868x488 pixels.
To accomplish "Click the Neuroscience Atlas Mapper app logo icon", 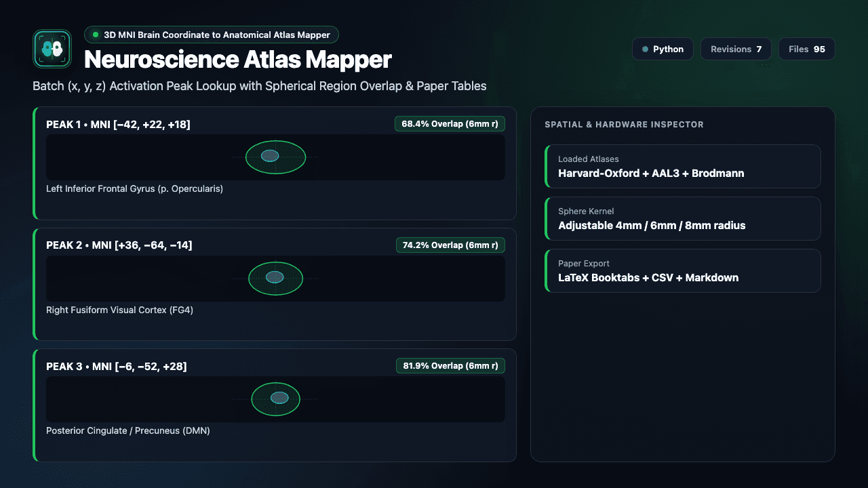I will [x=52, y=49].
